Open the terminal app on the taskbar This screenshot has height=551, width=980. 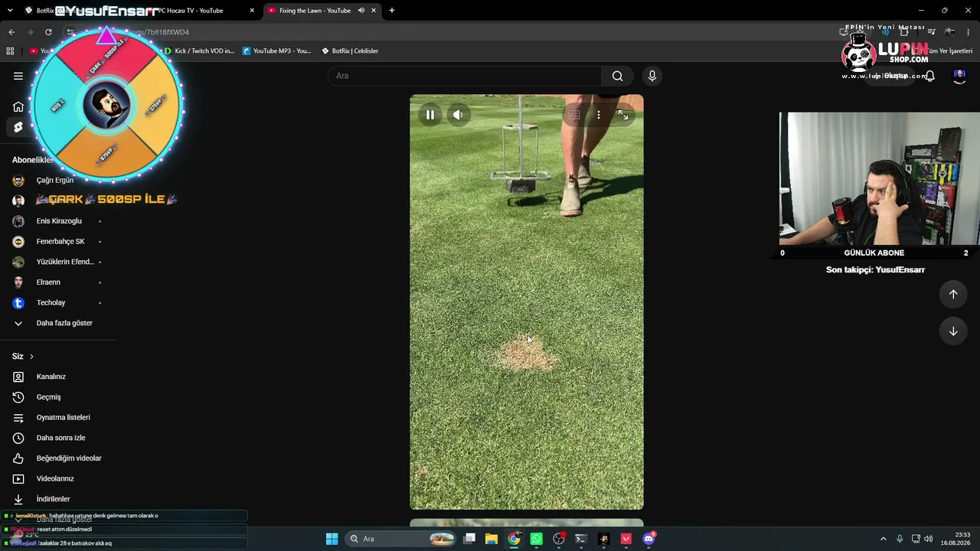tap(581, 539)
